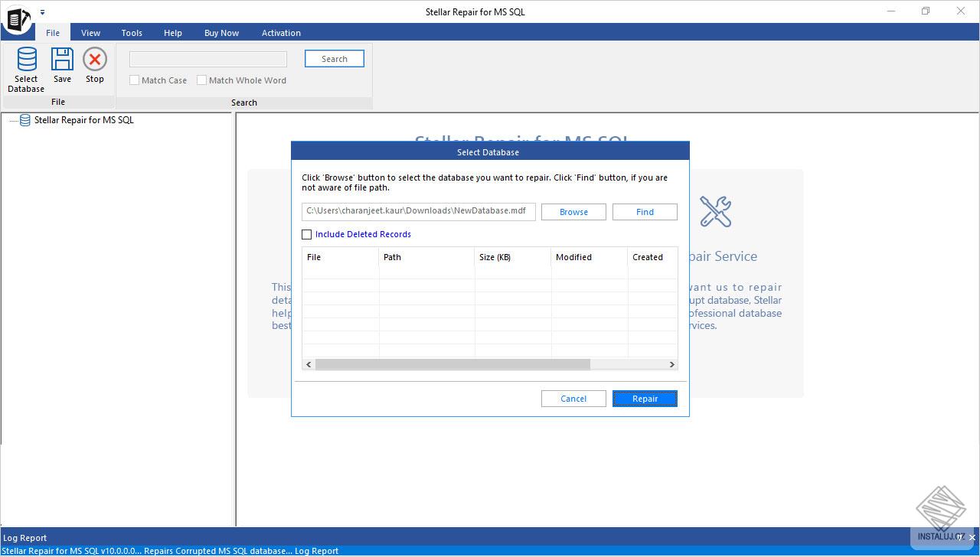Open the Tools menu tab
This screenshot has width=980, height=557.
pyautogui.click(x=132, y=33)
